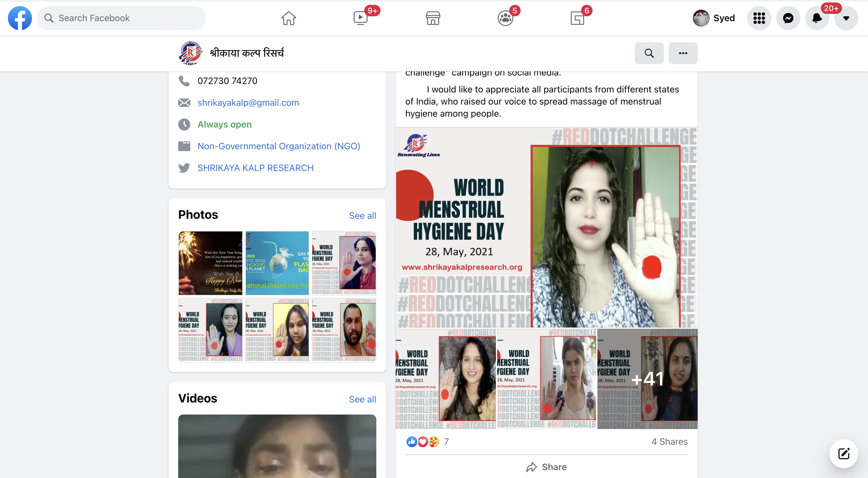The image size is (868, 478).
Task: Click the Share button under the post
Action: (x=546, y=467)
